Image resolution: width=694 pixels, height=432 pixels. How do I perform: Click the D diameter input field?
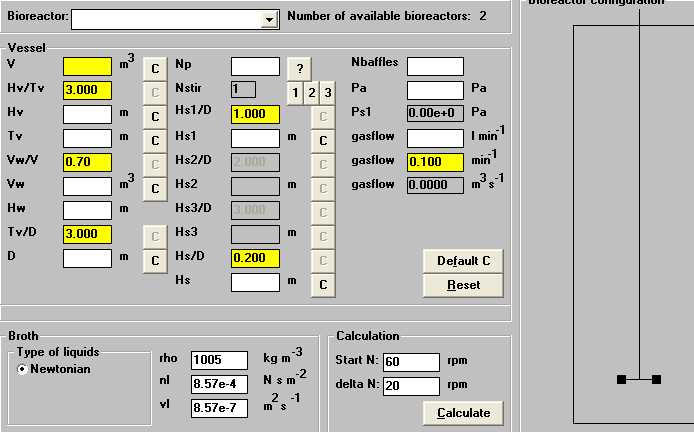(x=87, y=258)
